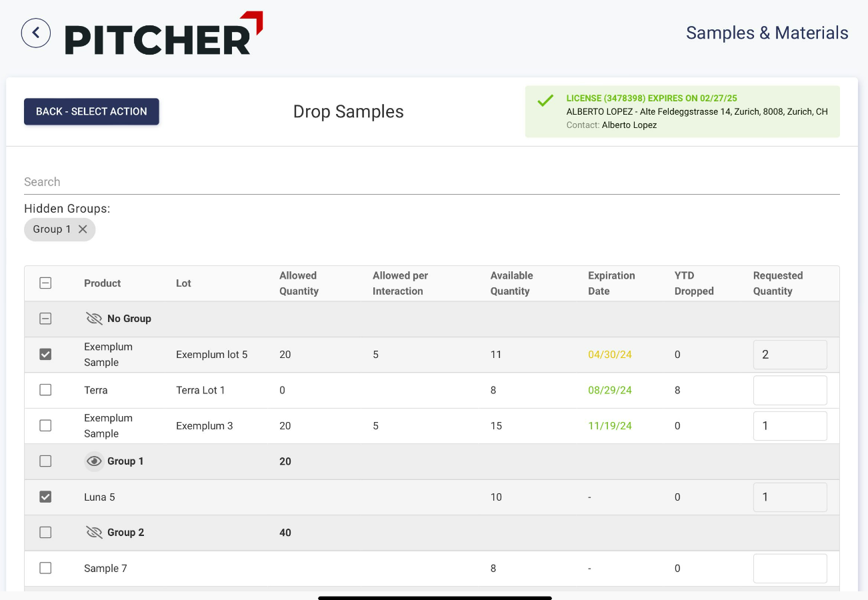Click the Samples & Materials title
Viewport: 868px width, 600px height.
point(767,33)
